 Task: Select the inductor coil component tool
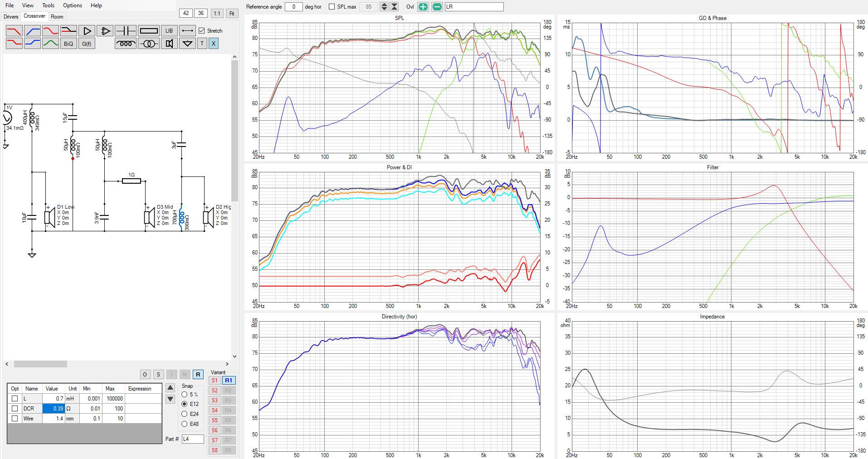tap(126, 44)
